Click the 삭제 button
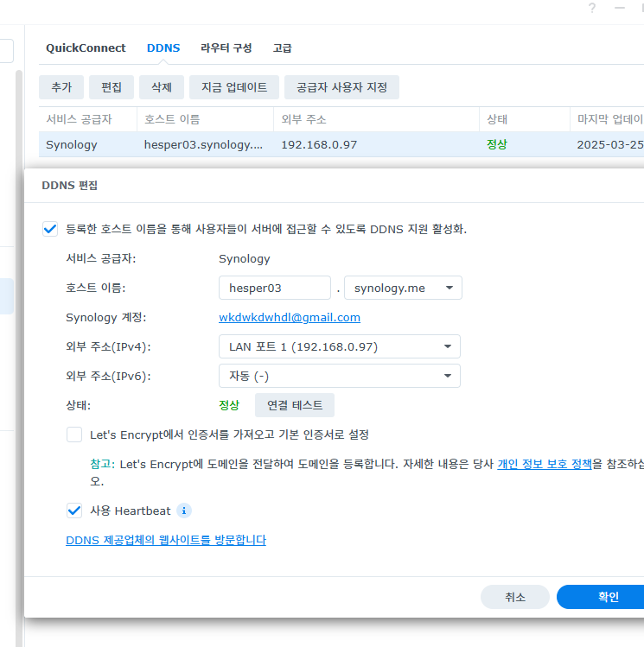This screenshot has height=647, width=644. point(162,87)
